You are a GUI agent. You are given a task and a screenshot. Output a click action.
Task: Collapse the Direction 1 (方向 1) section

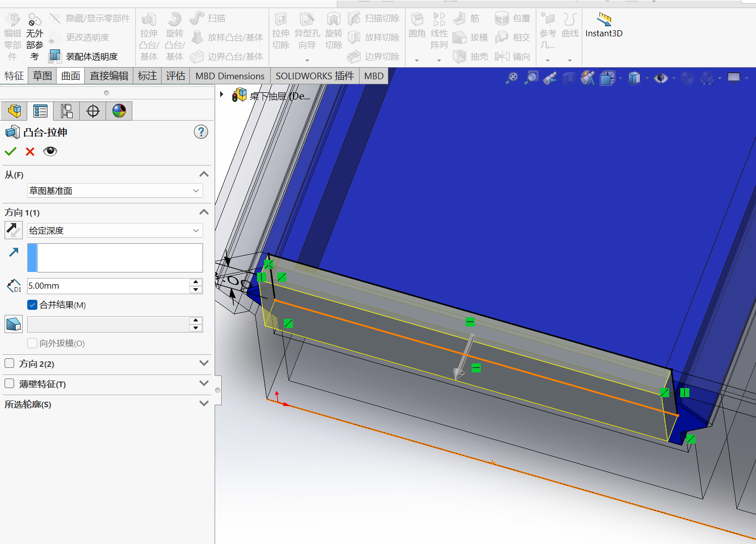(x=204, y=212)
